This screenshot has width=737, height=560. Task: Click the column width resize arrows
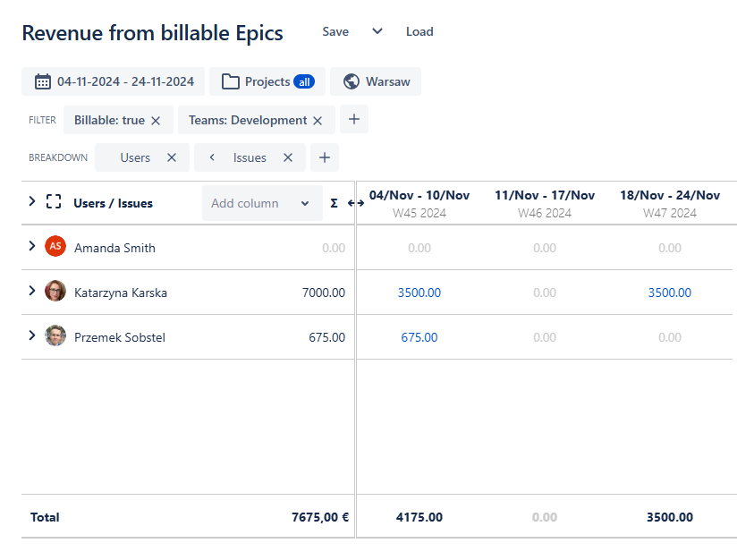[x=355, y=203]
